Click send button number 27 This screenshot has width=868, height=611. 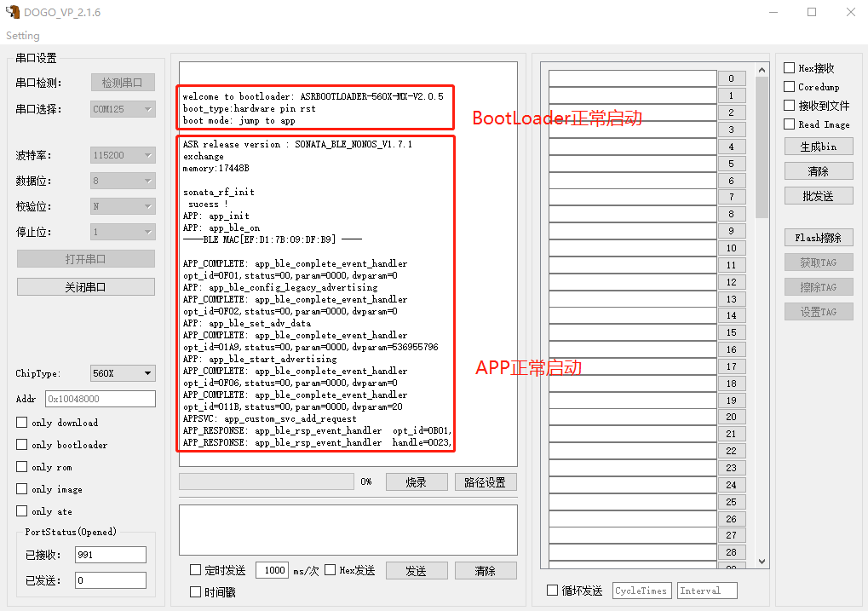(731, 536)
